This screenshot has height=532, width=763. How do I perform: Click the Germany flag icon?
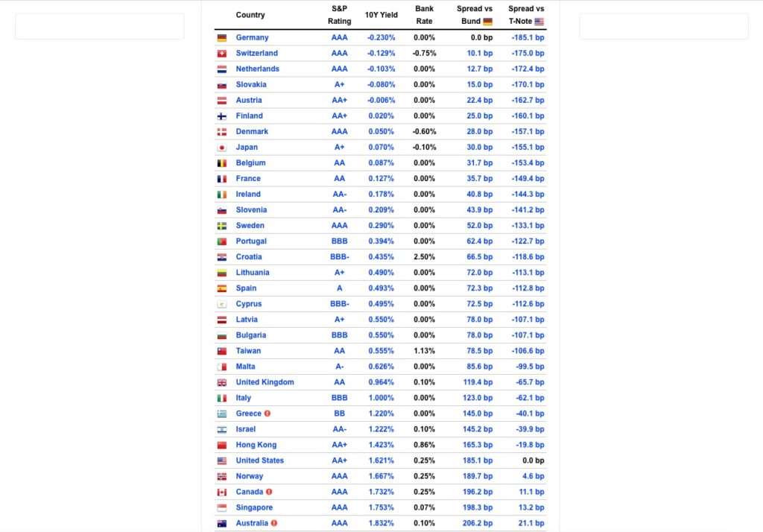pyautogui.click(x=222, y=38)
